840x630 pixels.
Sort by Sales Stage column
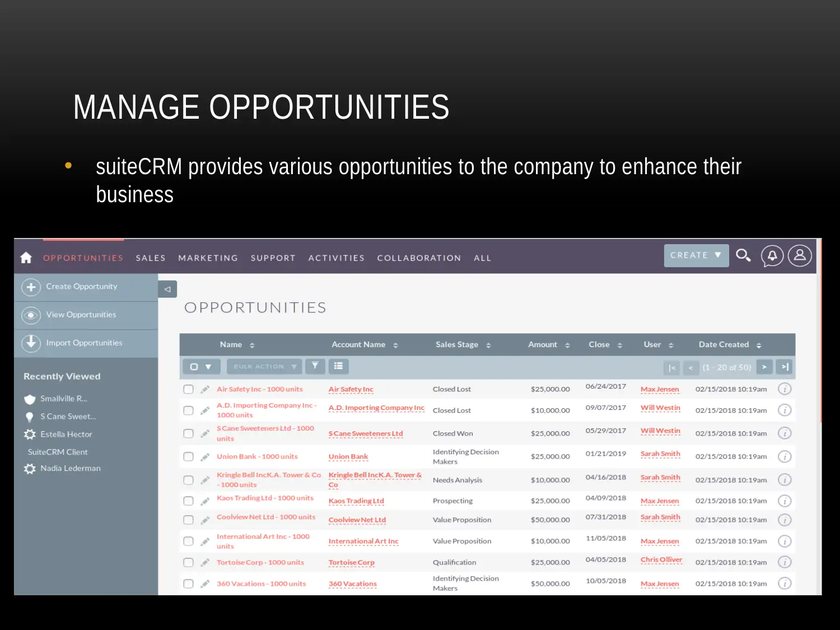[463, 344]
